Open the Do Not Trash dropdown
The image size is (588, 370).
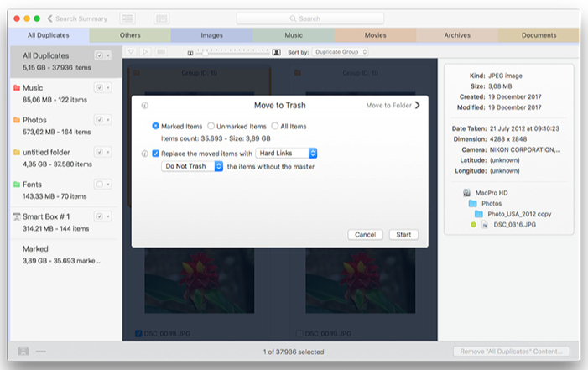(192, 166)
